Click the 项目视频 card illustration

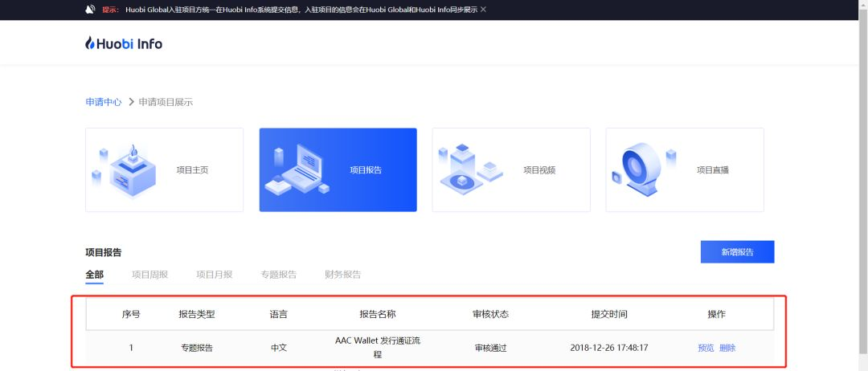470,168
